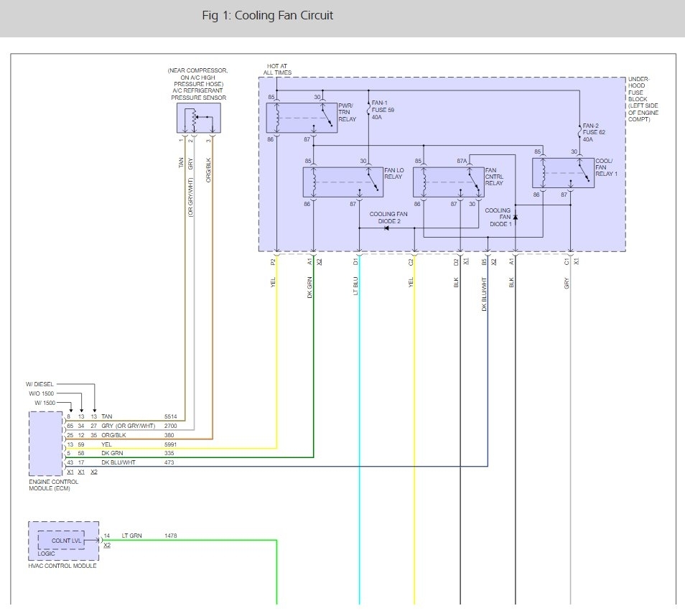Click the 'HOT AT ALL TIMES' label
The height and width of the screenshot is (616, 685).
(277, 70)
